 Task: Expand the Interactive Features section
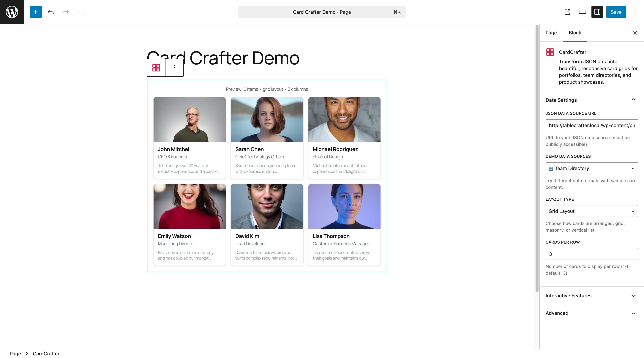591,296
